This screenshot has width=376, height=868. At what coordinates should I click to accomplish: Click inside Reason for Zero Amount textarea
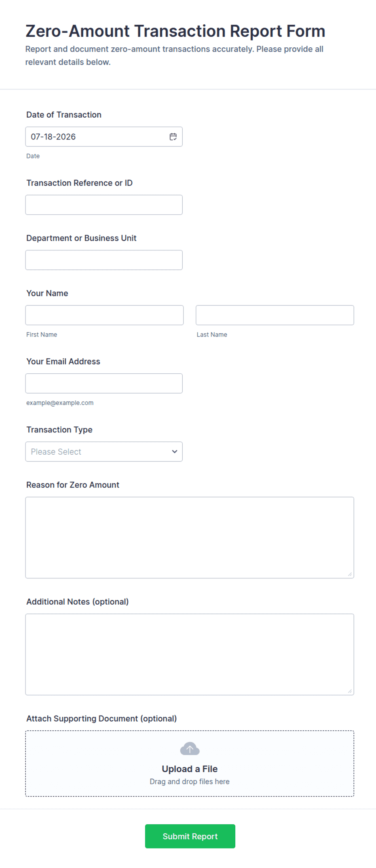click(x=190, y=538)
